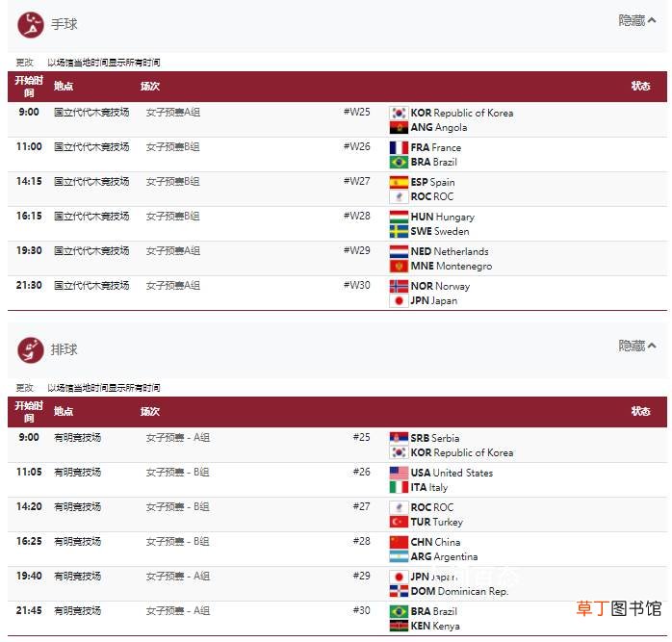Click match number #W29
Viewport: 672px width, 642px height.
[x=356, y=250]
